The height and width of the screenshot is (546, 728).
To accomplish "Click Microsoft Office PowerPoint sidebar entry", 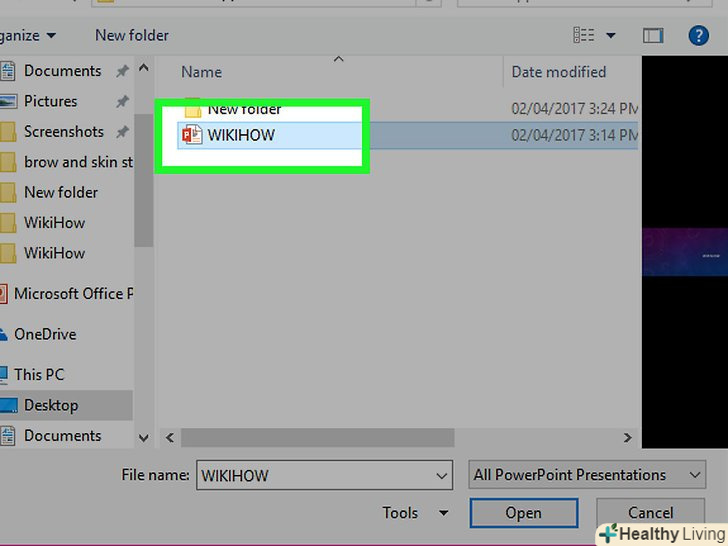I will 73,294.
